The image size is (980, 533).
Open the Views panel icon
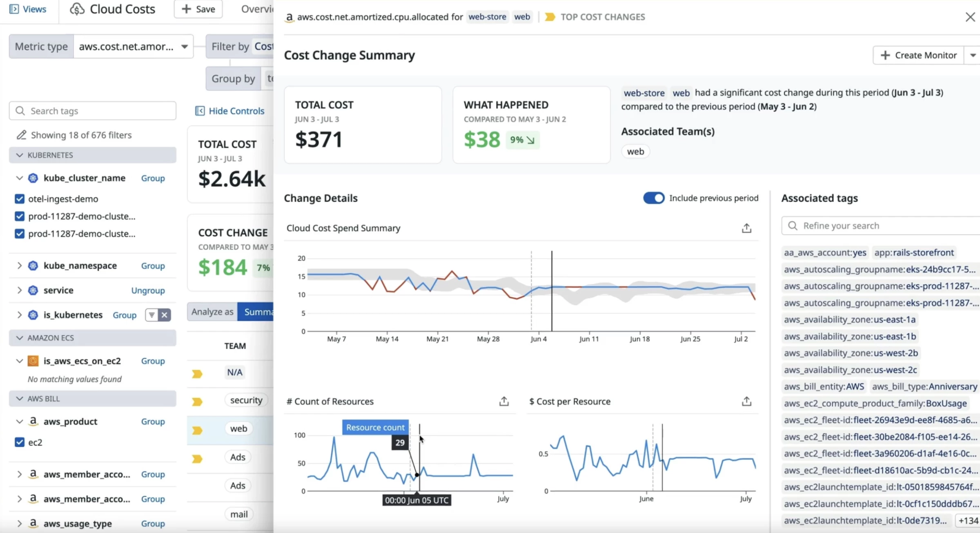click(x=14, y=9)
